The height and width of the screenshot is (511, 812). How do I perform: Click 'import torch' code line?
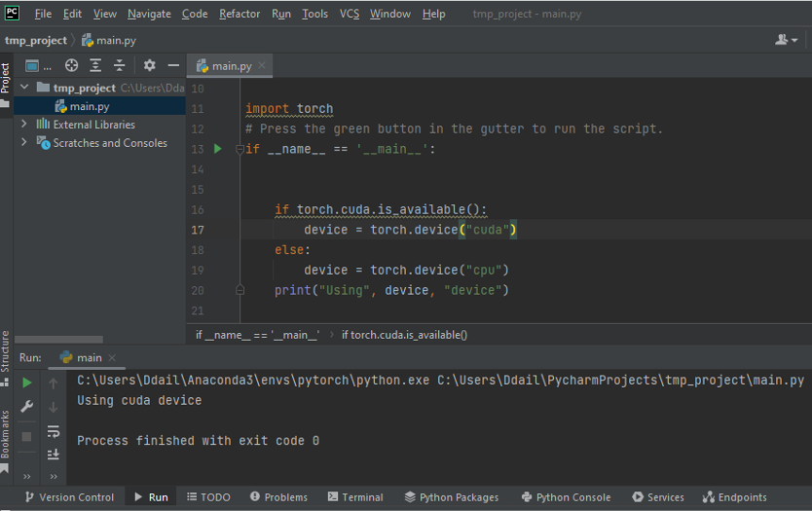[x=289, y=109]
